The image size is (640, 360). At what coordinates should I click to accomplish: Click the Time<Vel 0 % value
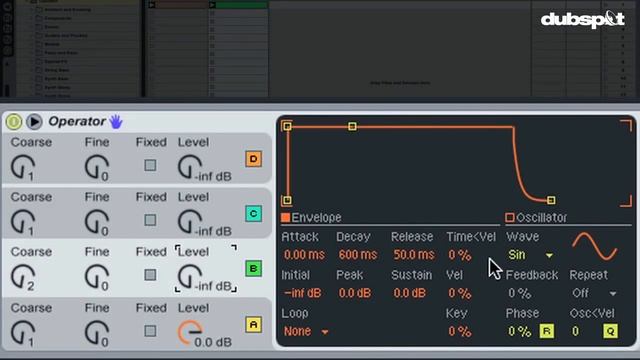coord(460,255)
